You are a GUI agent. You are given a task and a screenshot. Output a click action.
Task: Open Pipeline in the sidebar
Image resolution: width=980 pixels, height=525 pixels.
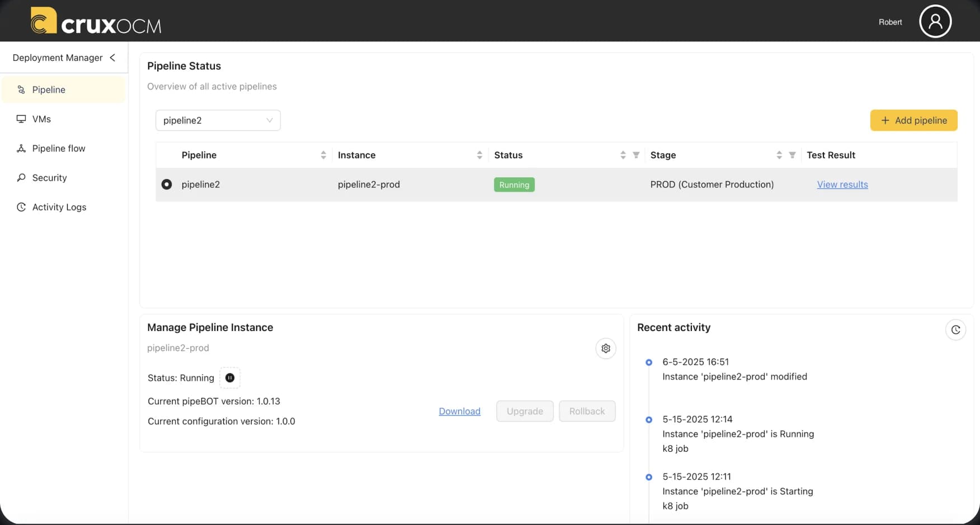tap(64, 89)
